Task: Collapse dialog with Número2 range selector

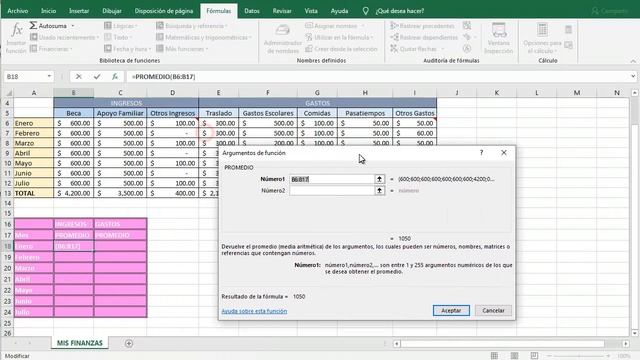Action: 380,191
